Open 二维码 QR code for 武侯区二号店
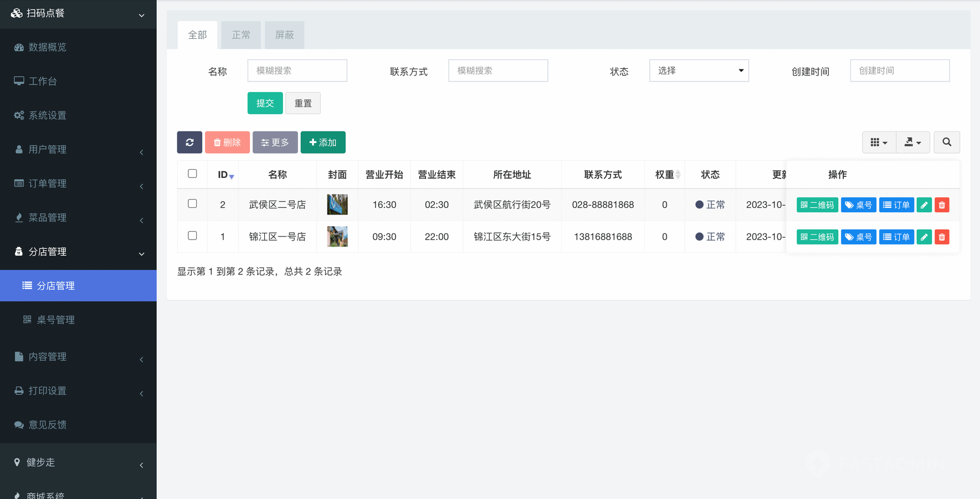980x499 pixels. (x=817, y=205)
